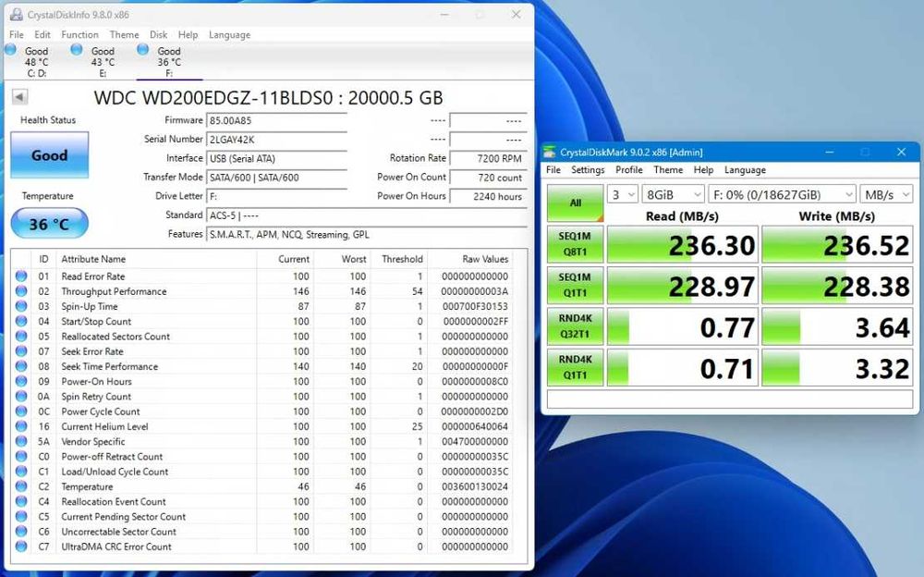Image resolution: width=924 pixels, height=577 pixels.
Task: Click Uncorrectable Sector Count attribute name
Action: click(118, 532)
